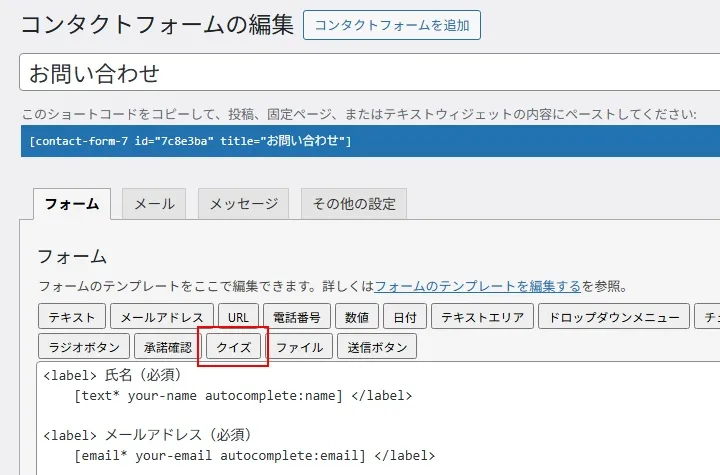720x475 pixels.
Task: Select the contact-form-7 shortcode text
Action: [x=190, y=141]
